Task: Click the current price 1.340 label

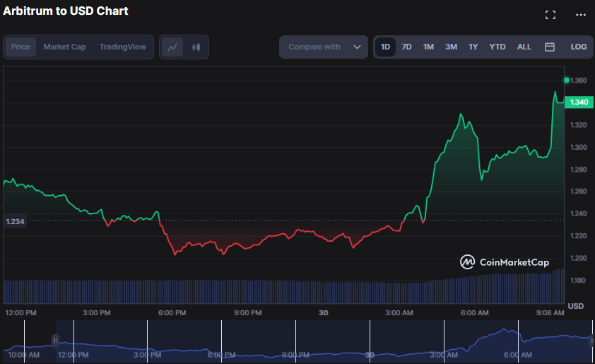Action: coord(579,102)
